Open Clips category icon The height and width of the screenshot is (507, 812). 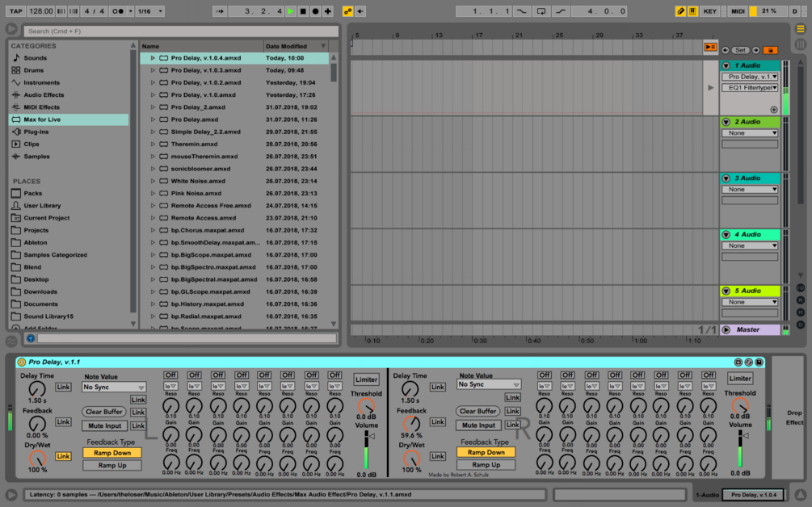coord(16,145)
